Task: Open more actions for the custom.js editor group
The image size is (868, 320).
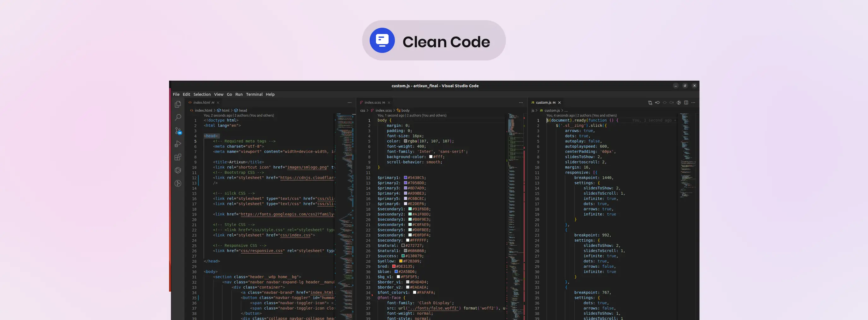Action: [693, 103]
